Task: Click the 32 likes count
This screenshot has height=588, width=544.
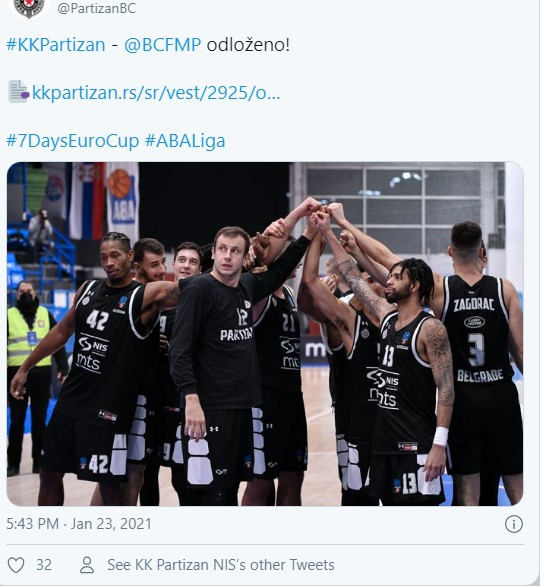Action: [44, 565]
